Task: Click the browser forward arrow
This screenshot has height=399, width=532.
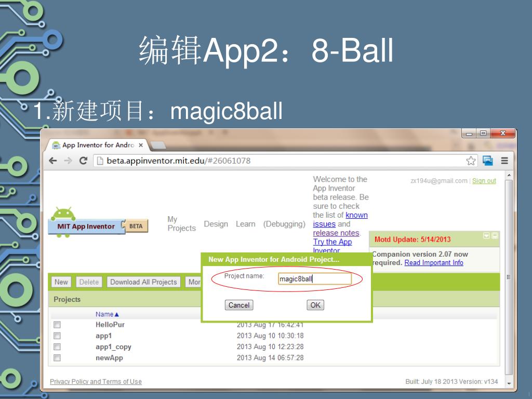Action: [x=68, y=161]
